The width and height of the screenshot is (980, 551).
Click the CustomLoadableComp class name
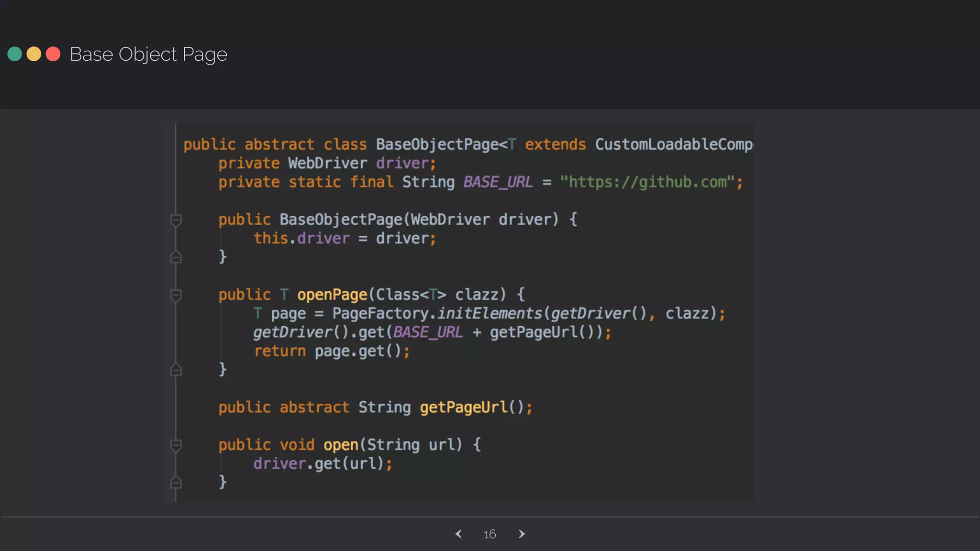[673, 144]
